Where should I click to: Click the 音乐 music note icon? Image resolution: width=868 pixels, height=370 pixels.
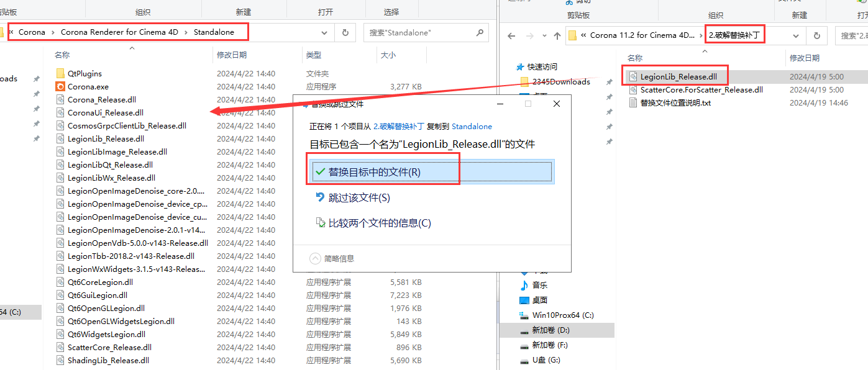pos(524,285)
